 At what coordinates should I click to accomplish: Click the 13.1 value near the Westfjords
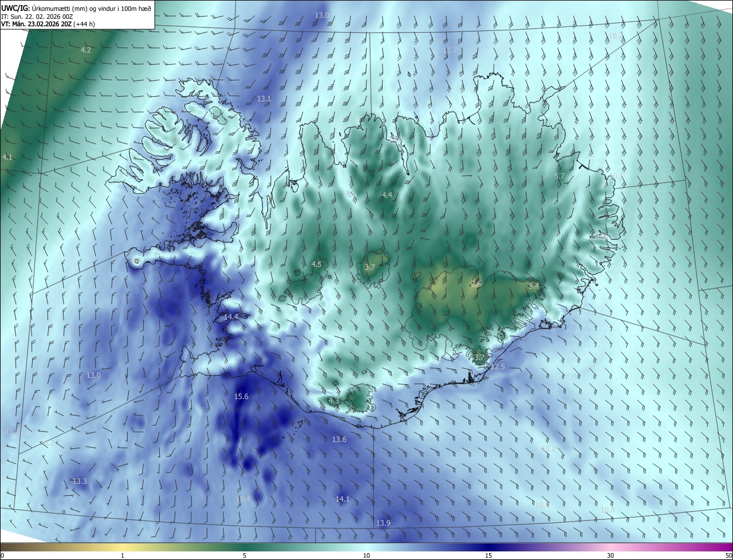tap(264, 98)
